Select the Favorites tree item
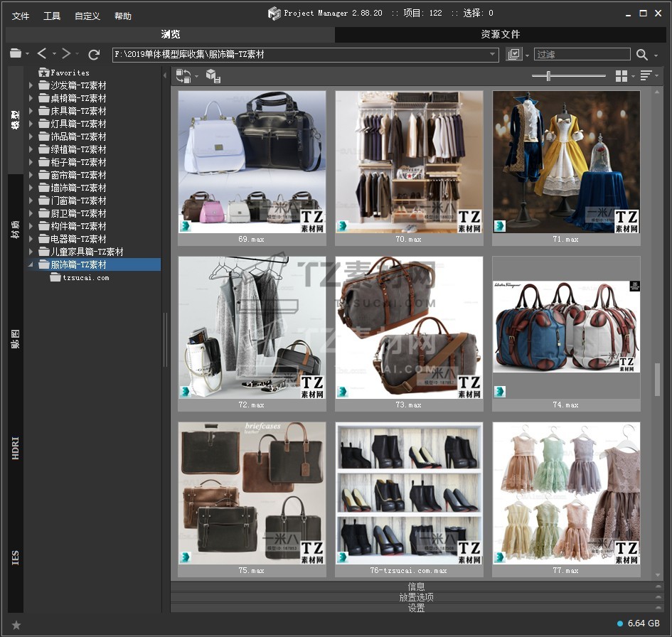Screen dimensions: 672x637 pos(70,73)
